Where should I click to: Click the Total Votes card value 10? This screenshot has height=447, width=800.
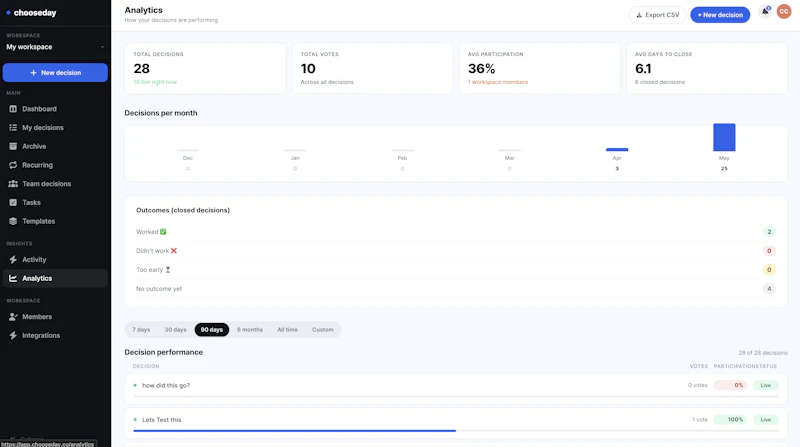[308, 68]
